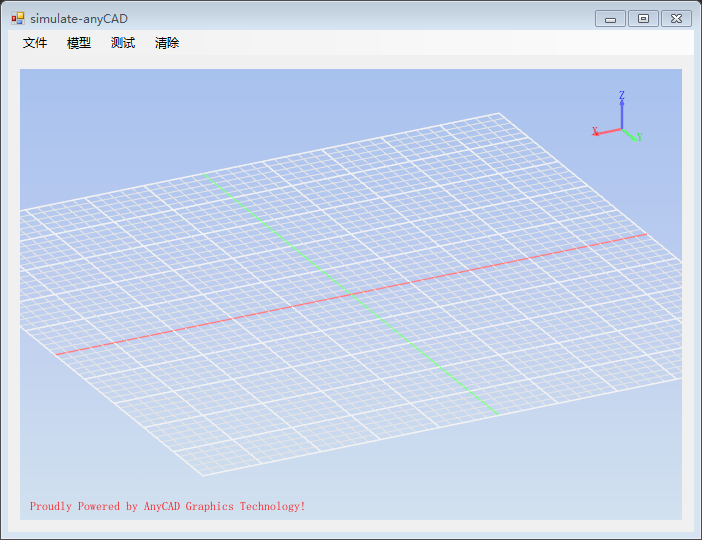Click the blue Z axis arrow of the gizmo
Image resolution: width=702 pixels, height=540 pixels.
[622, 113]
